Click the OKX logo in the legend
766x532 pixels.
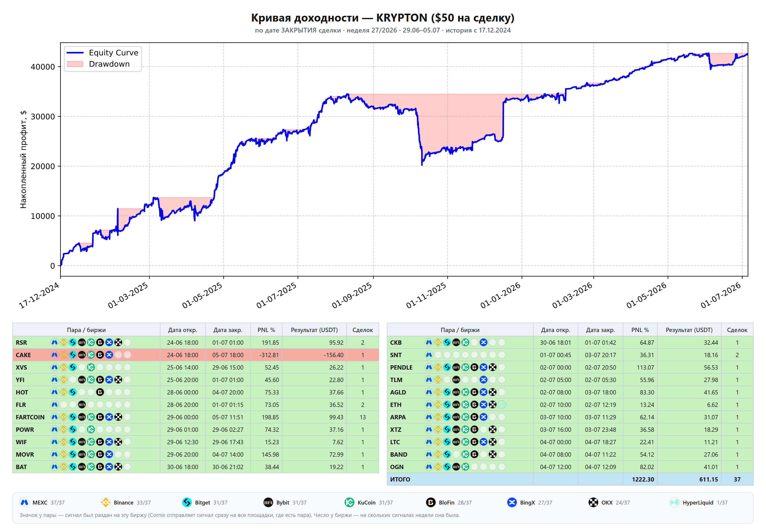593,502
